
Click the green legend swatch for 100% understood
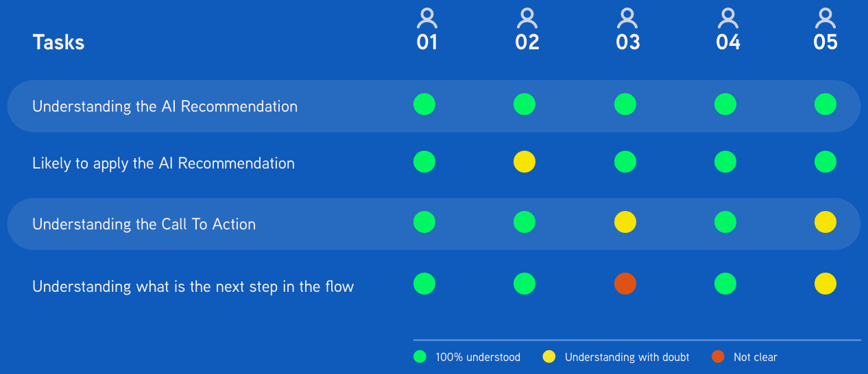click(420, 357)
